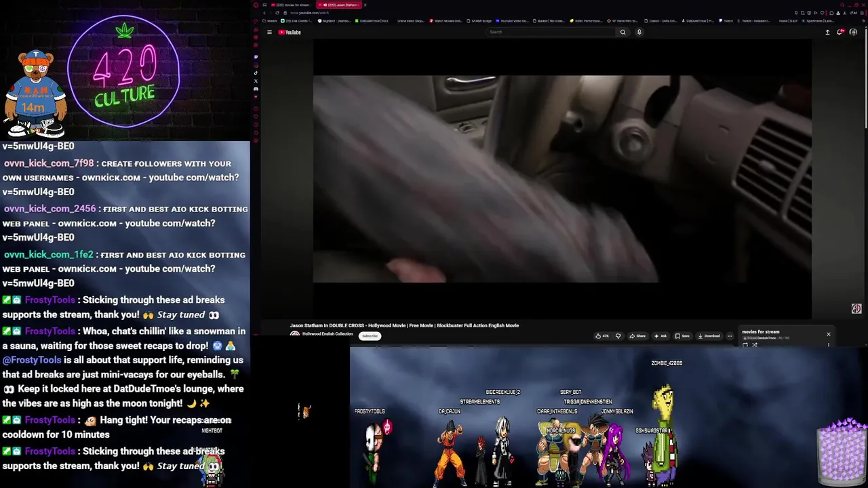This screenshot has height=488, width=868.
Task: Click the @FrostyTools mention in chat
Action: [x=32, y=360]
